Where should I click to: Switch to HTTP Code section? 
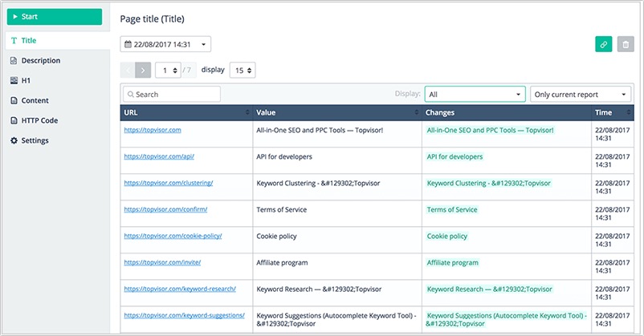40,120
